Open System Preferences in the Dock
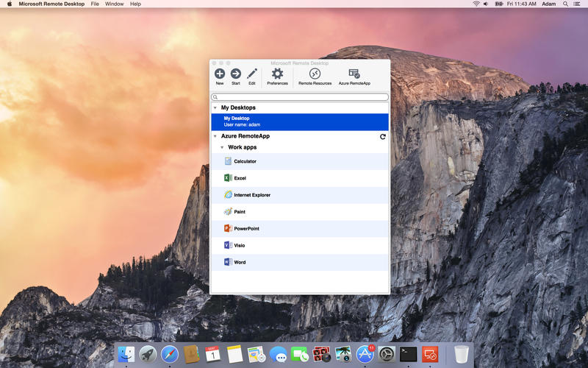 point(387,354)
